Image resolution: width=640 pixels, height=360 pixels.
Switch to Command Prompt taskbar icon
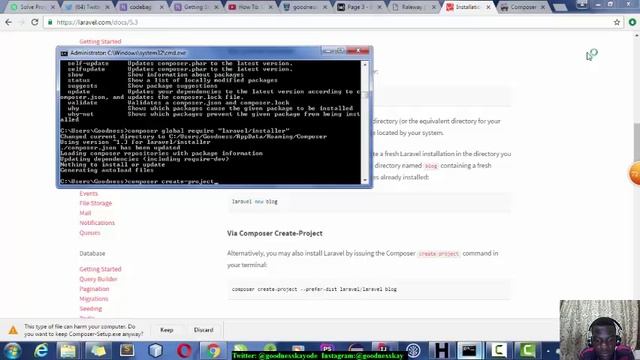click(x=469, y=351)
